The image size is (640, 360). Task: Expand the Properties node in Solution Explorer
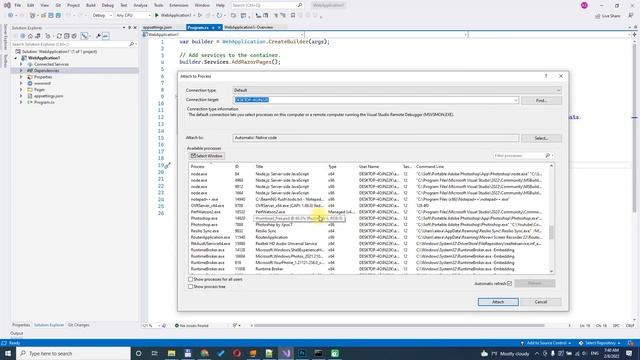(x=21, y=77)
